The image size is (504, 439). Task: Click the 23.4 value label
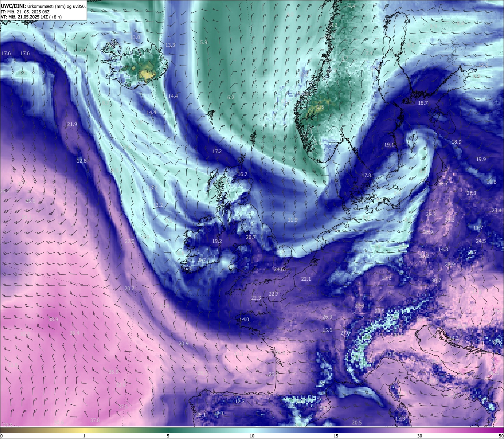[497, 210]
